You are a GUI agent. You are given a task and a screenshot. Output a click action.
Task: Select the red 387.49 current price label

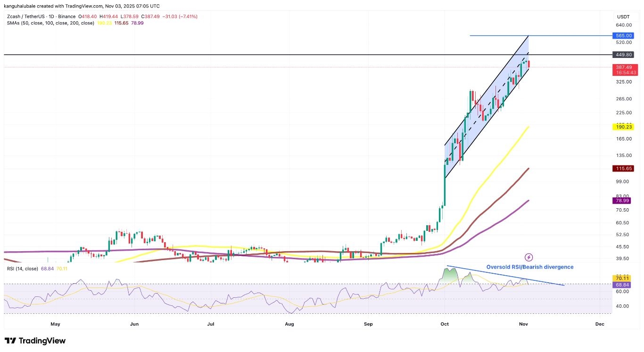623,67
